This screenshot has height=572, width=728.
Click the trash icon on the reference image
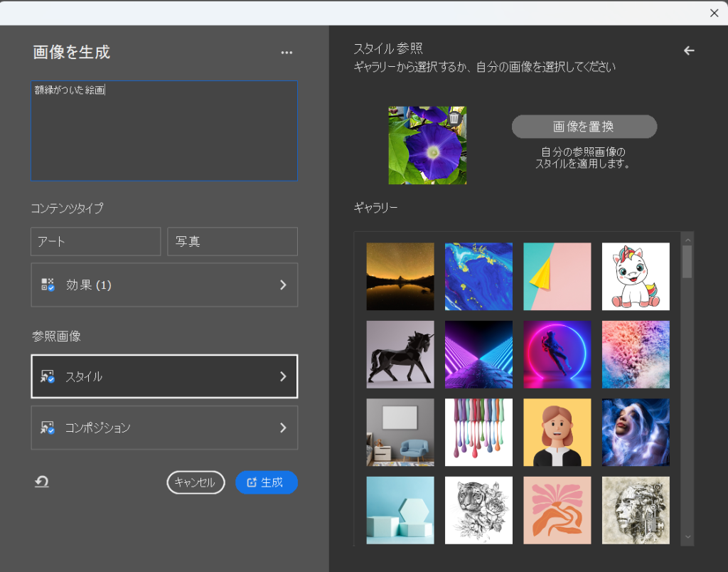tap(454, 118)
